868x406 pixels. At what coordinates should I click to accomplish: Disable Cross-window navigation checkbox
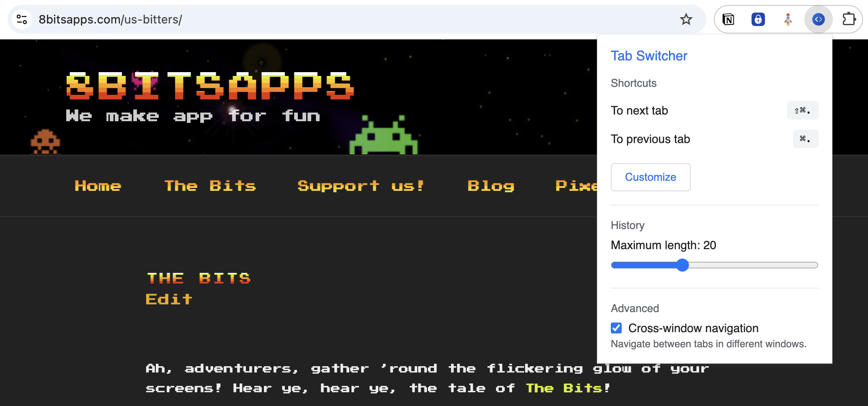pyautogui.click(x=616, y=328)
